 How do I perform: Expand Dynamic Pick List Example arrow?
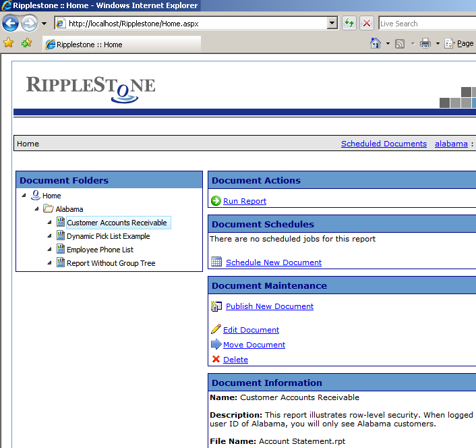point(49,235)
